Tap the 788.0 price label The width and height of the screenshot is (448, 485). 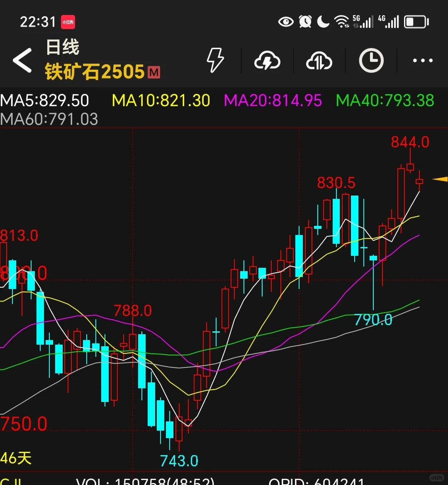pos(133,311)
